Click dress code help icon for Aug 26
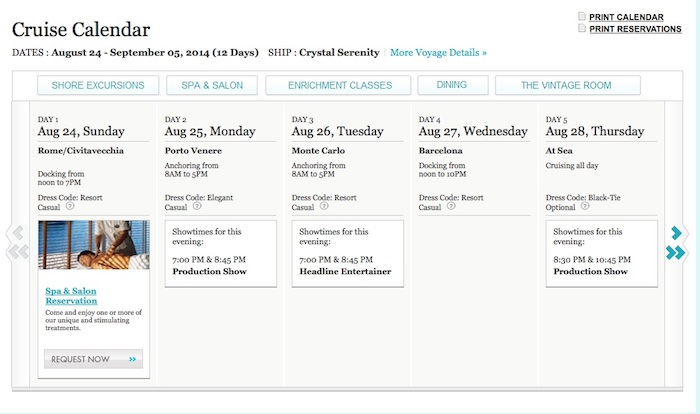The width and height of the screenshot is (700, 414). 324,206
